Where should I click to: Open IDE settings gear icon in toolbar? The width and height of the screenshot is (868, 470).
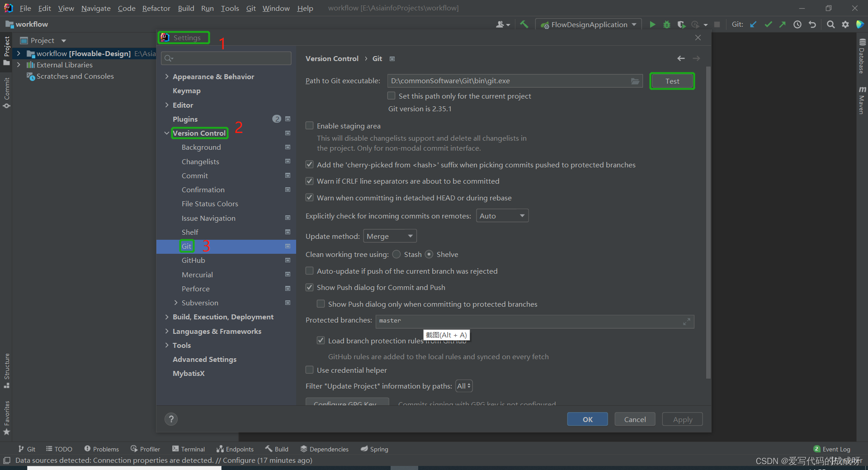coord(845,24)
